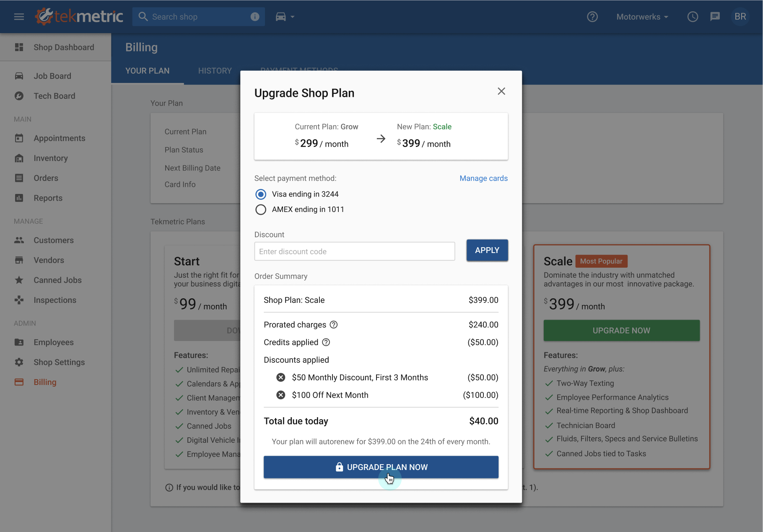Click the Customers people icon

(19, 240)
